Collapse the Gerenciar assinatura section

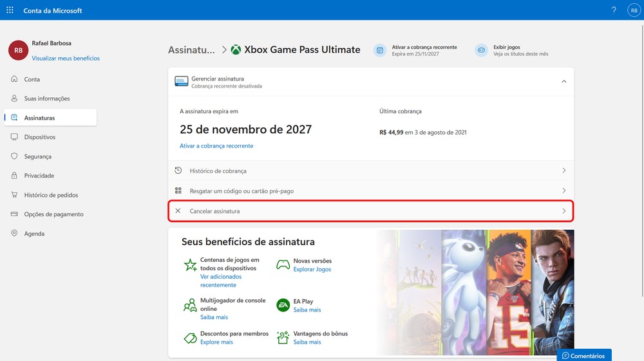(563, 82)
